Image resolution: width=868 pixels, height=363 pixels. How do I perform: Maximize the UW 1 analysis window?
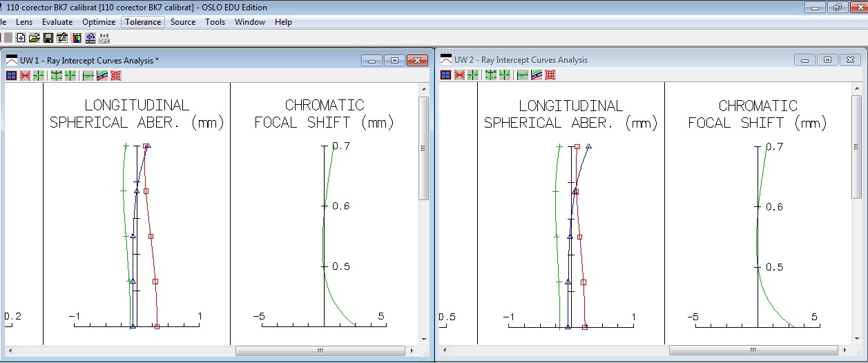tap(394, 61)
